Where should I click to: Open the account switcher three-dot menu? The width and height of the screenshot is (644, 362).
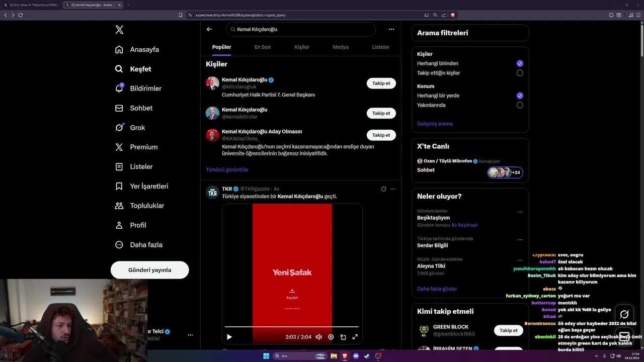(190, 335)
